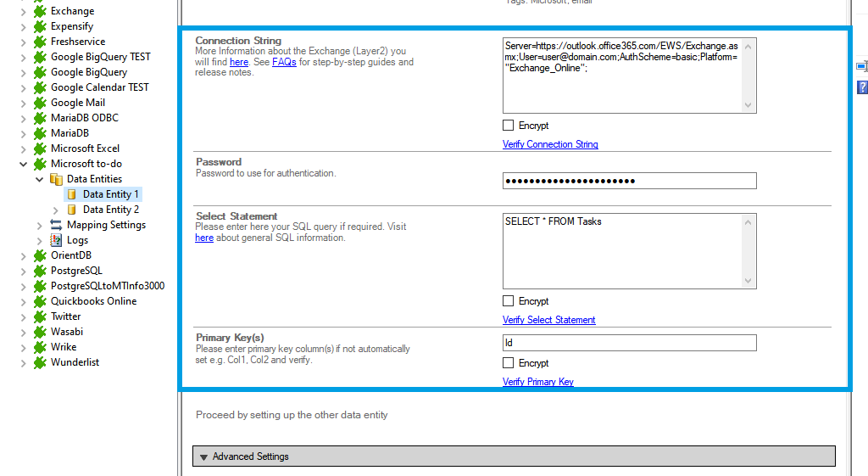The width and height of the screenshot is (868, 476).
Task: Click the Microsoft Excel connection icon
Action: pyautogui.click(x=40, y=148)
